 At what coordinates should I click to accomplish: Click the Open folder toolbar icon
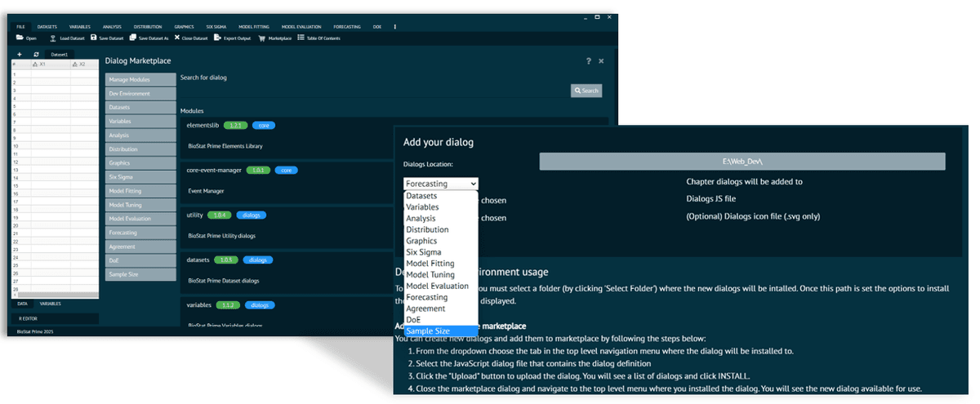[x=20, y=38]
